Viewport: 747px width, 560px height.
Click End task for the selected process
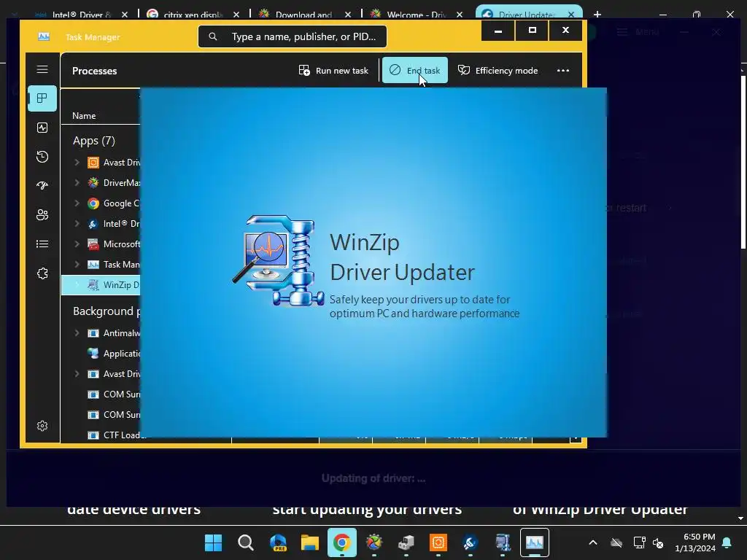[x=415, y=71]
